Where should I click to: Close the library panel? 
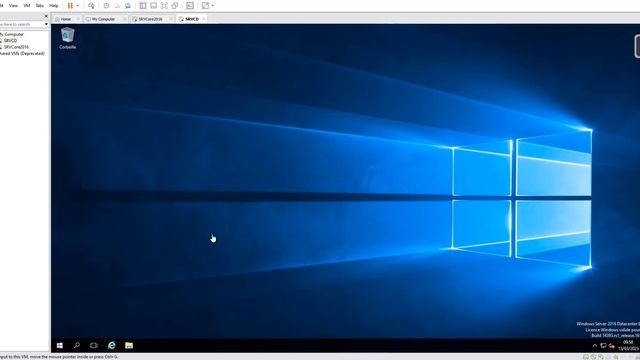(x=46, y=16)
